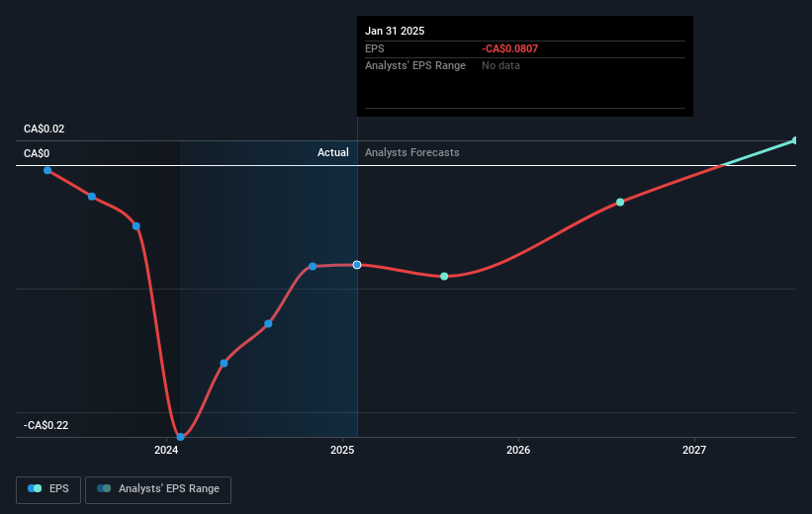The width and height of the screenshot is (812, 514).
Task: Click the teal forecast point before 2026
Action: point(444,277)
